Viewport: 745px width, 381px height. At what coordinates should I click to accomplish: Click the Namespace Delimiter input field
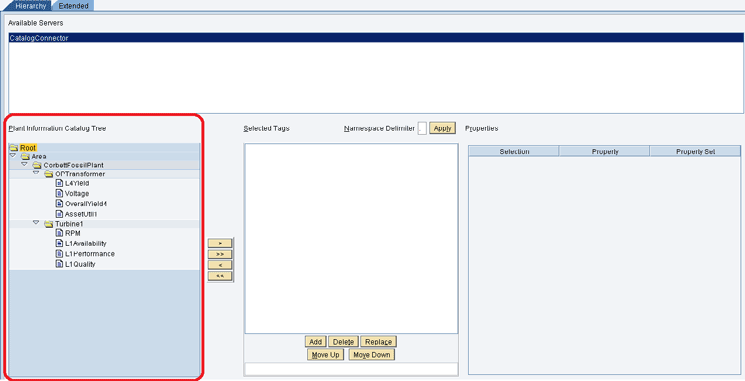[x=422, y=128]
